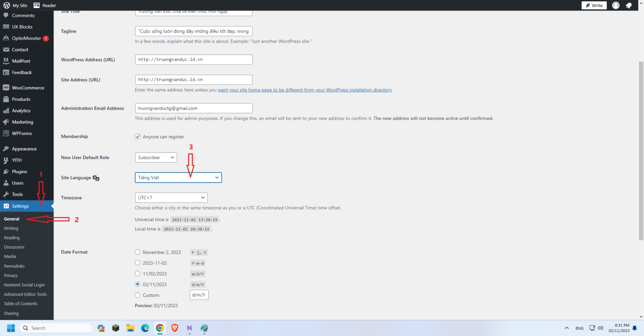
Task: Select the November 2, 2023 date format
Action: pos(138,252)
